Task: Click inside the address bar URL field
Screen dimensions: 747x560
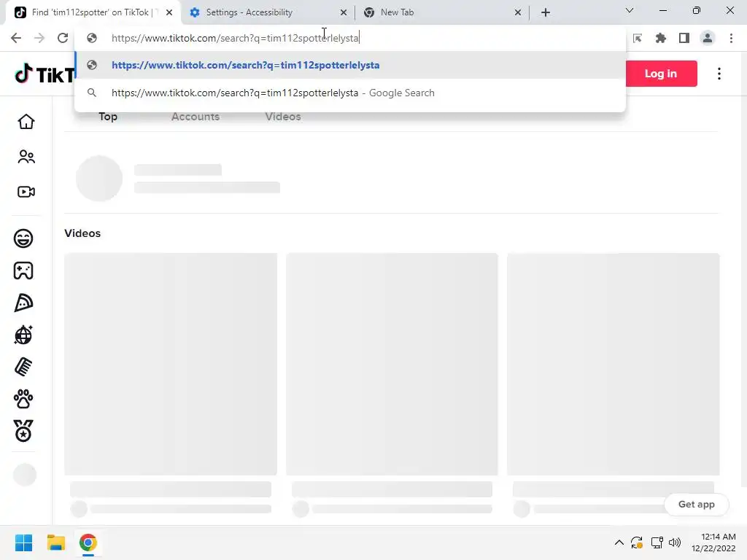Action: click(x=350, y=38)
